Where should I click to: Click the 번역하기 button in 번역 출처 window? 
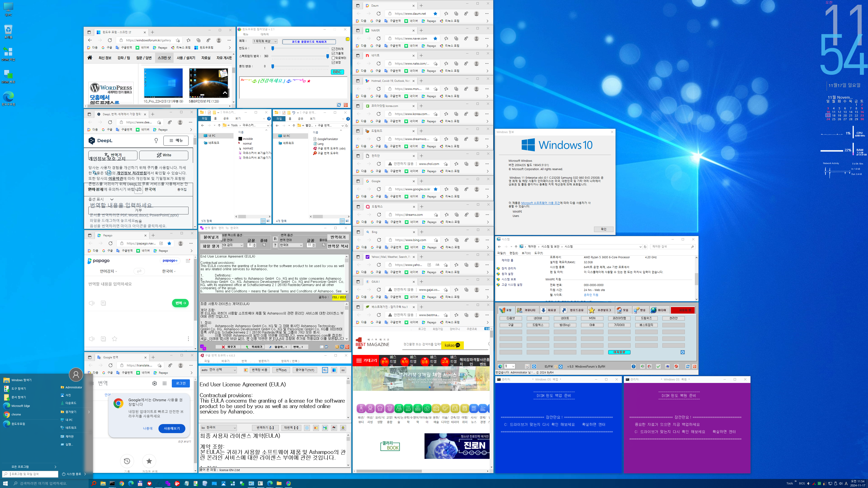[x=338, y=237]
